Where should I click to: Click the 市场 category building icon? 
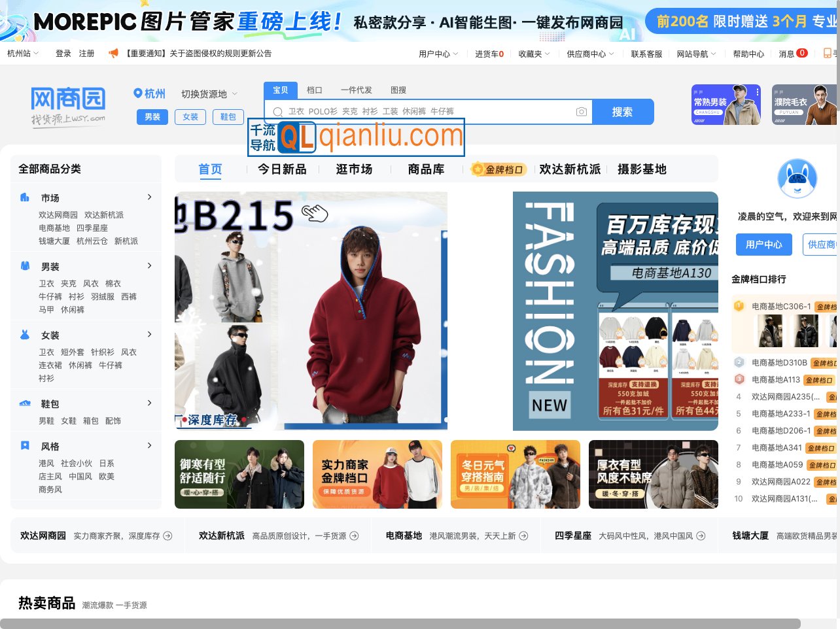[x=25, y=197]
